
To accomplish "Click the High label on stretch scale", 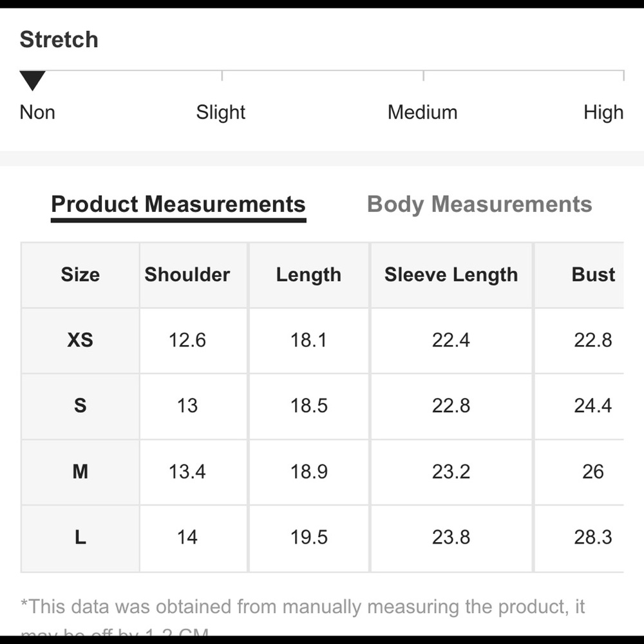I will tap(604, 113).
